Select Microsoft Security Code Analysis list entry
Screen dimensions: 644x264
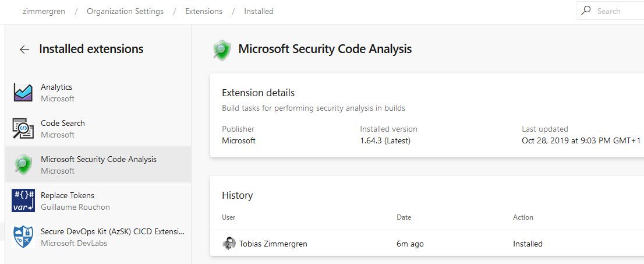tap(98, 160)
